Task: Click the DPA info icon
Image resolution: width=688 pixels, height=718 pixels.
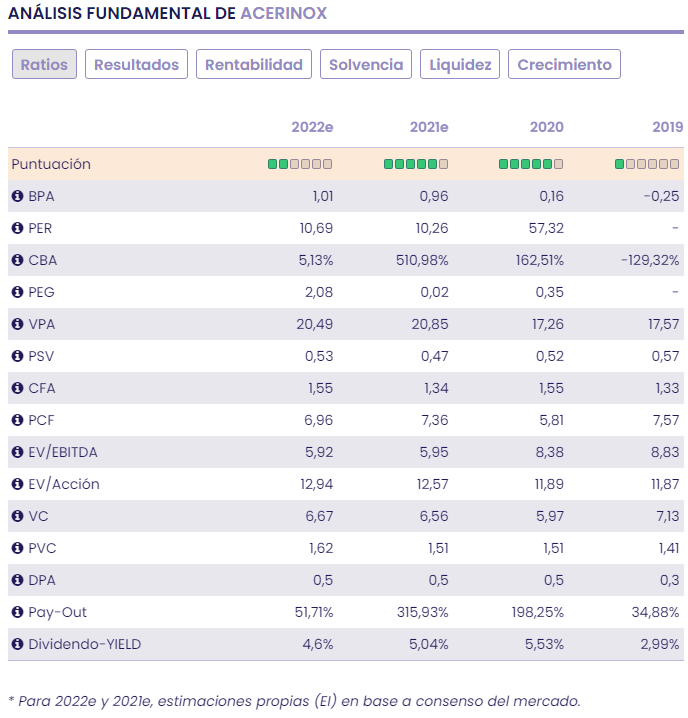Action: (17, 581)
